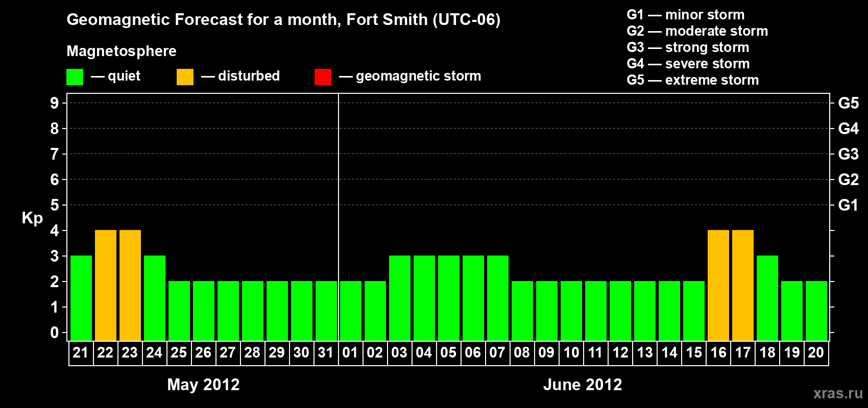Click the 'June 2012' month label

tap(583, 385)
